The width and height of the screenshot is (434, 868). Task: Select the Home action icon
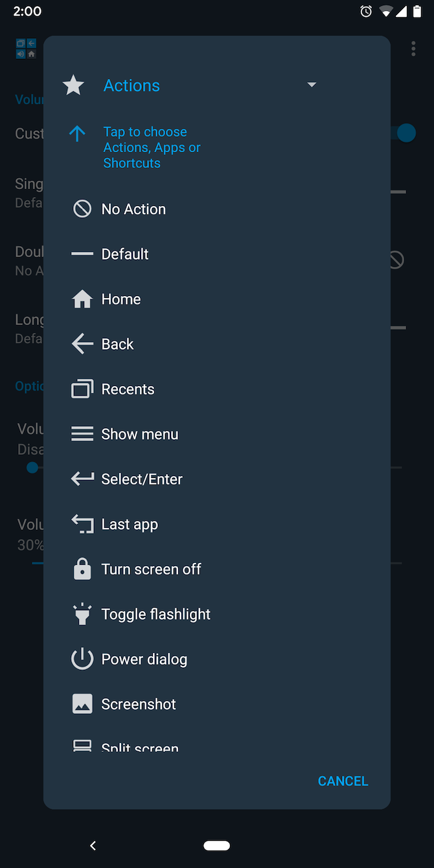82,299
